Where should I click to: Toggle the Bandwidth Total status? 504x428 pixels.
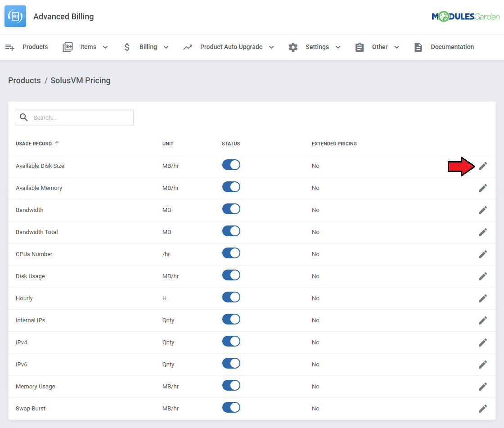231,231
